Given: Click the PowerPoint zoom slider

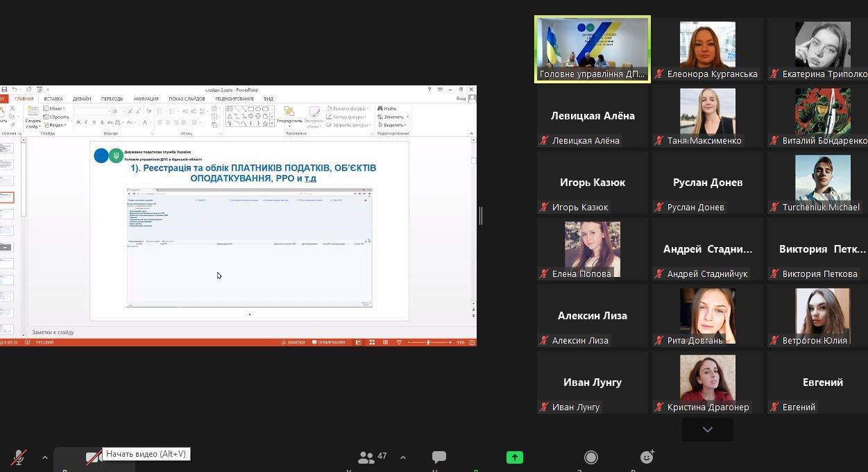Looking at the screenshot, I should (x=428, y=342).
